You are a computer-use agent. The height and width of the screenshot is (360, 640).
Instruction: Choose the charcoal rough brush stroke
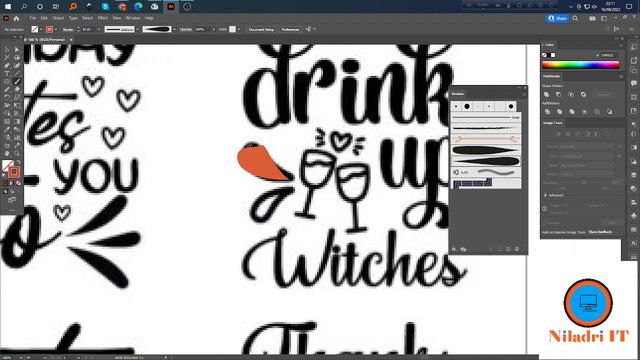click(486, 129)
